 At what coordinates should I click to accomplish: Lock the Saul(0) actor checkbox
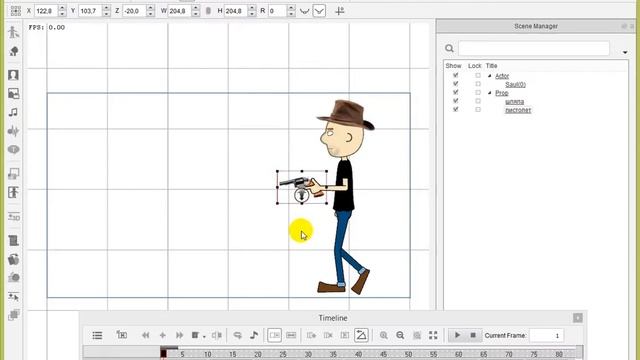(478, 84)
